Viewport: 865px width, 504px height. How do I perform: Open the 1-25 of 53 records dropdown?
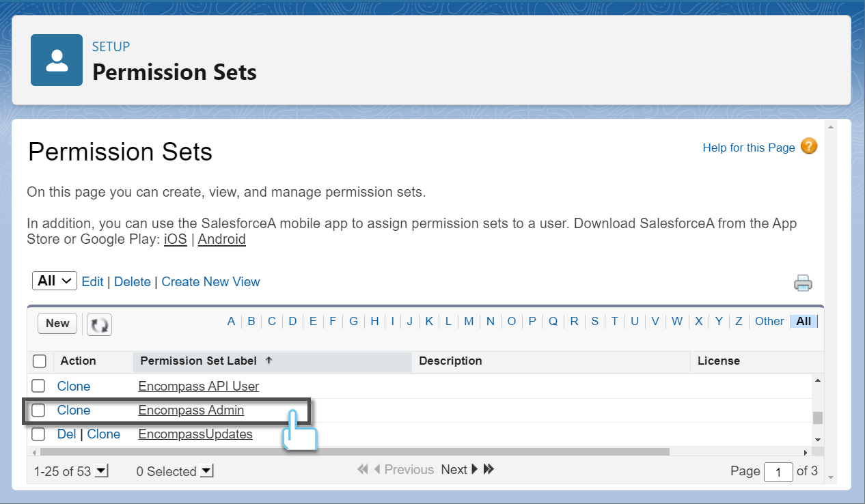coord(101,471)
